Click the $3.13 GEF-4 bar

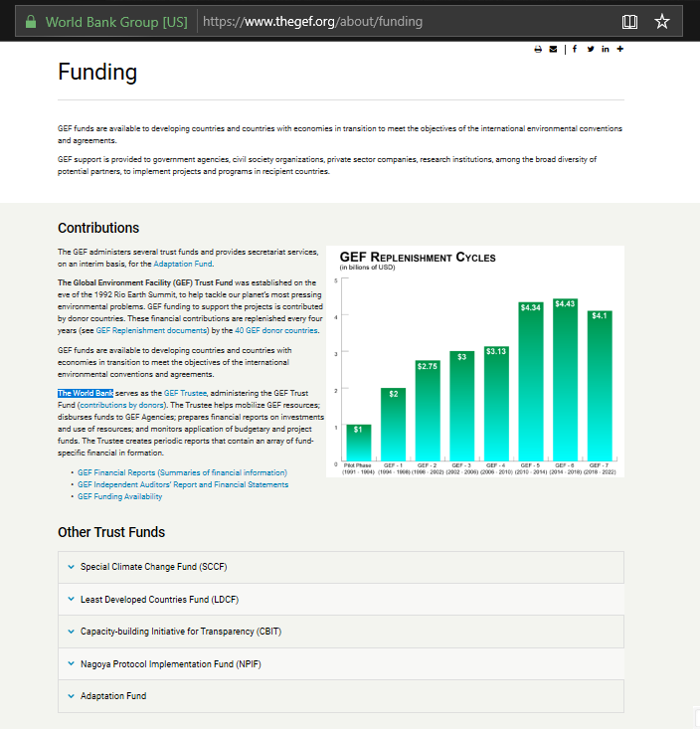point(496,404)
